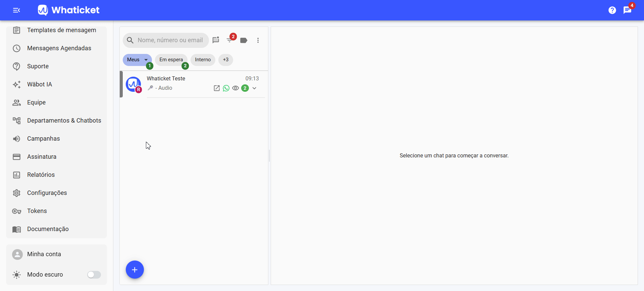The width and height of the screenshot is (644, 291).
Task: Open the Equipe page
Action: [56, 102]
